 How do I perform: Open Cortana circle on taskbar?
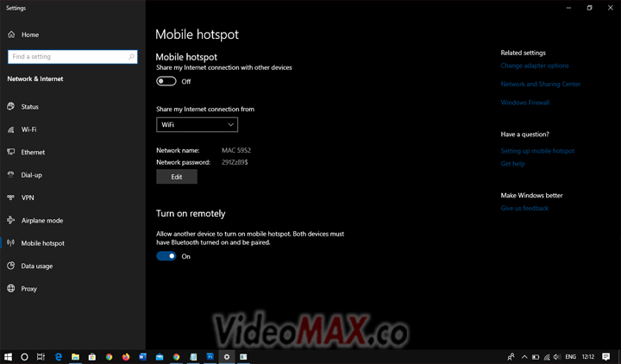pos(24,357)
